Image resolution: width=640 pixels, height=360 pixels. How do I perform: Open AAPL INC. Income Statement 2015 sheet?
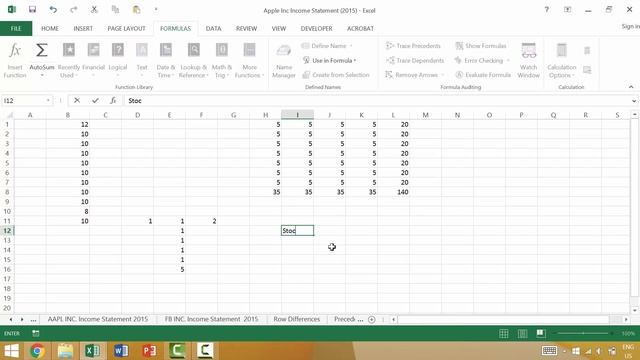tap(98, 319)
